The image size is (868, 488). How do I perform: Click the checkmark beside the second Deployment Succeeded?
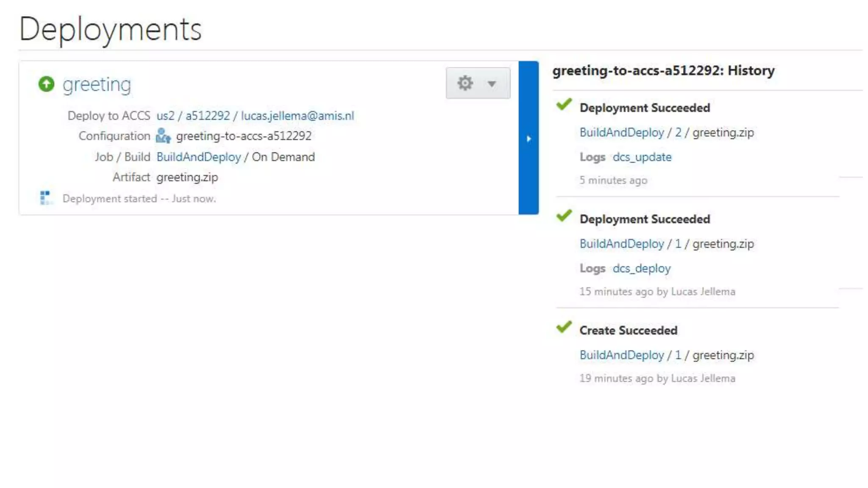click(x=564, y=216)
